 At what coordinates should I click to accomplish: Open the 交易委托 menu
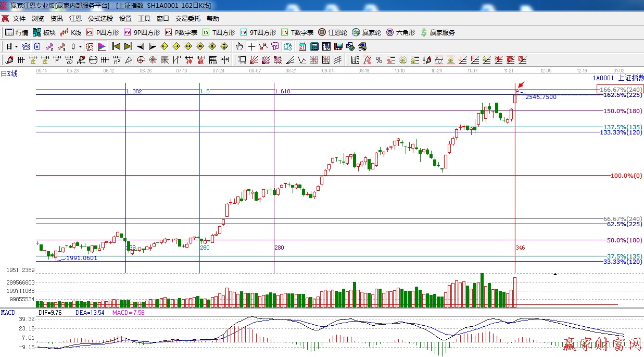tap(187, 19)
